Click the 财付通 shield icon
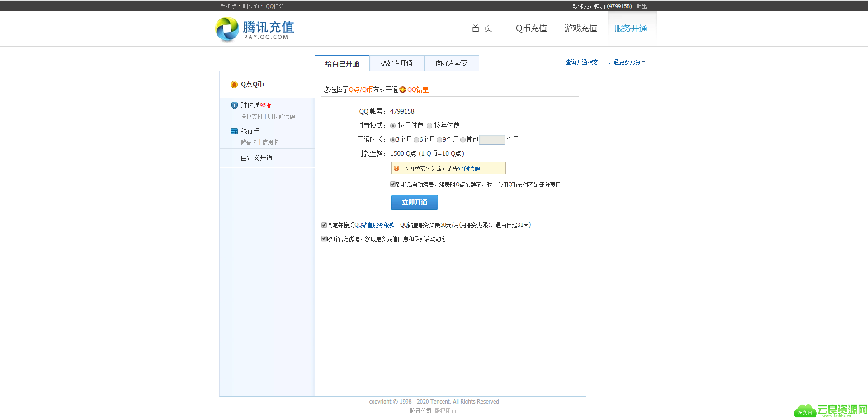This screenshot has height=418, width=868. (x=234, y=105)
